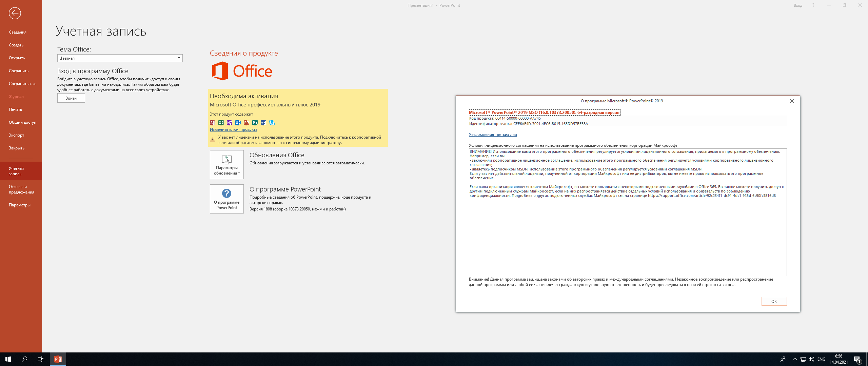868x366 pixels.
Task: Click the Publisher icon in the product contents
Action: point(255,123)
